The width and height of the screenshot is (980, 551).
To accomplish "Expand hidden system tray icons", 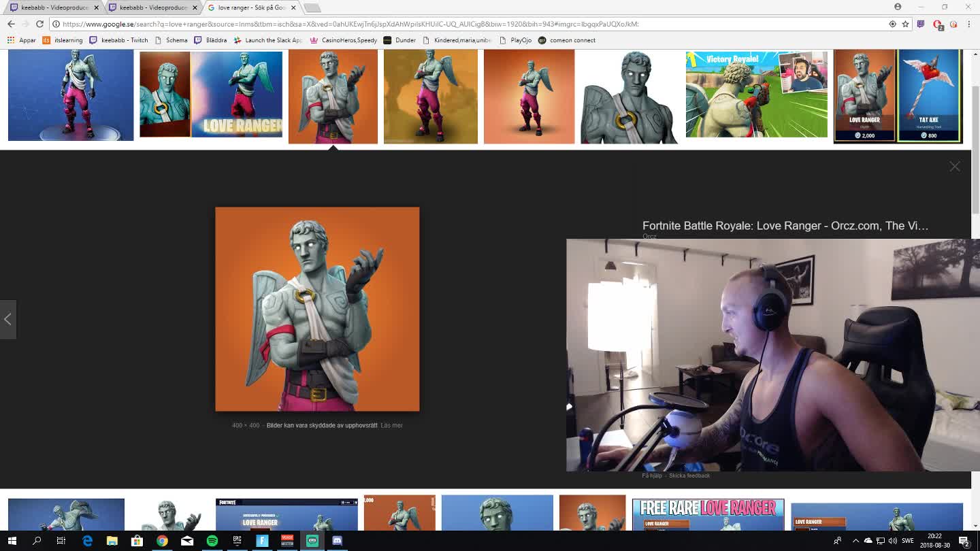I will (x=855, y=541).
